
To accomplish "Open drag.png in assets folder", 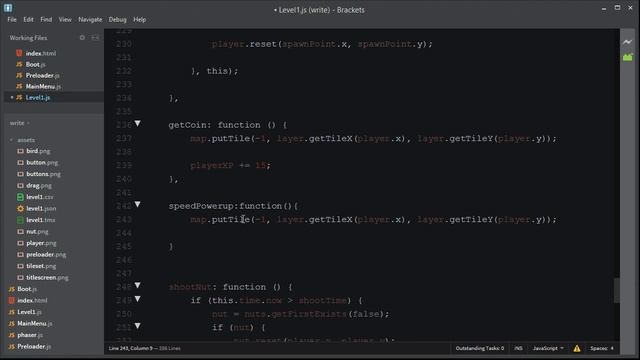I will coord(39,185).
